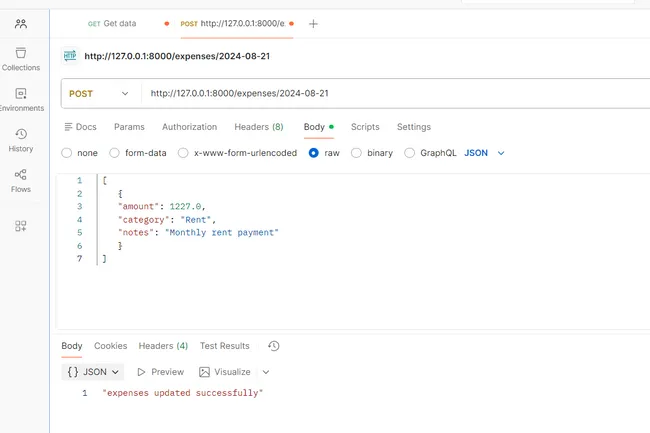
Task: Open the History sidebar panel
Action: point(21,140)
